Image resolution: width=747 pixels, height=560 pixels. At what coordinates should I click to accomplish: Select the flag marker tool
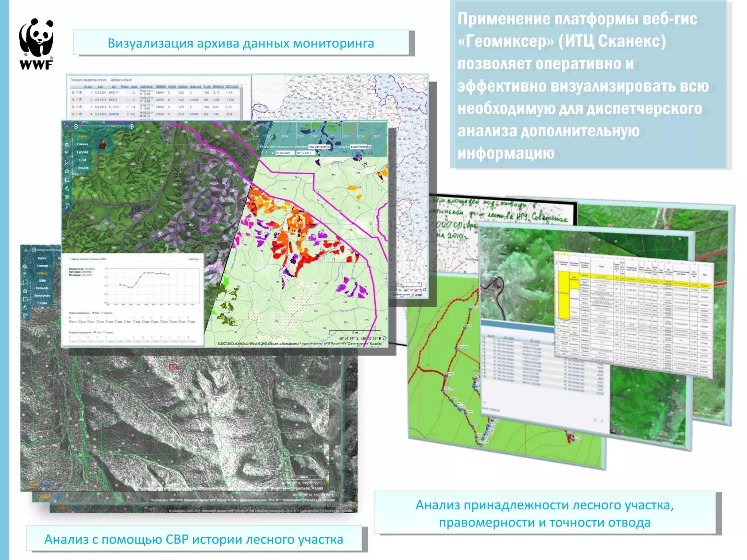click(67, 153)
